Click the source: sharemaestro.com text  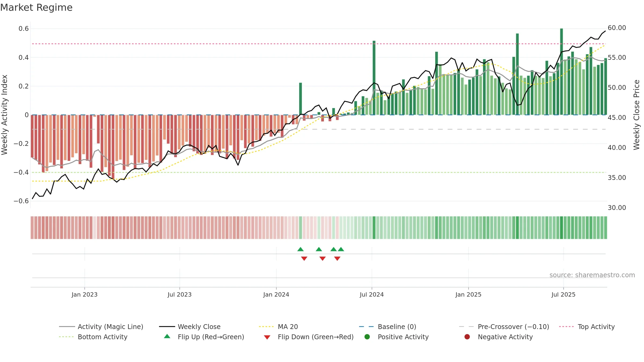592,275
